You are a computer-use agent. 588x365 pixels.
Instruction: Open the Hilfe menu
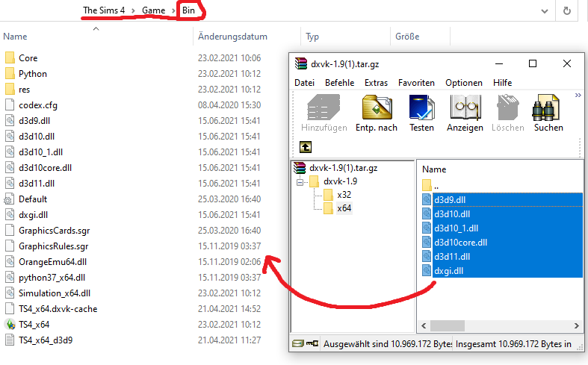(503, 83)
